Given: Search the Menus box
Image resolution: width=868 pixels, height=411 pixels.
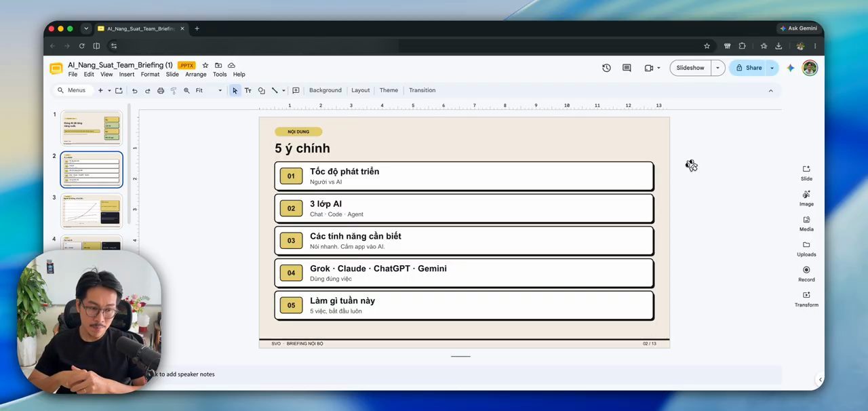Looking at the screenshot, I should [72, 90].
